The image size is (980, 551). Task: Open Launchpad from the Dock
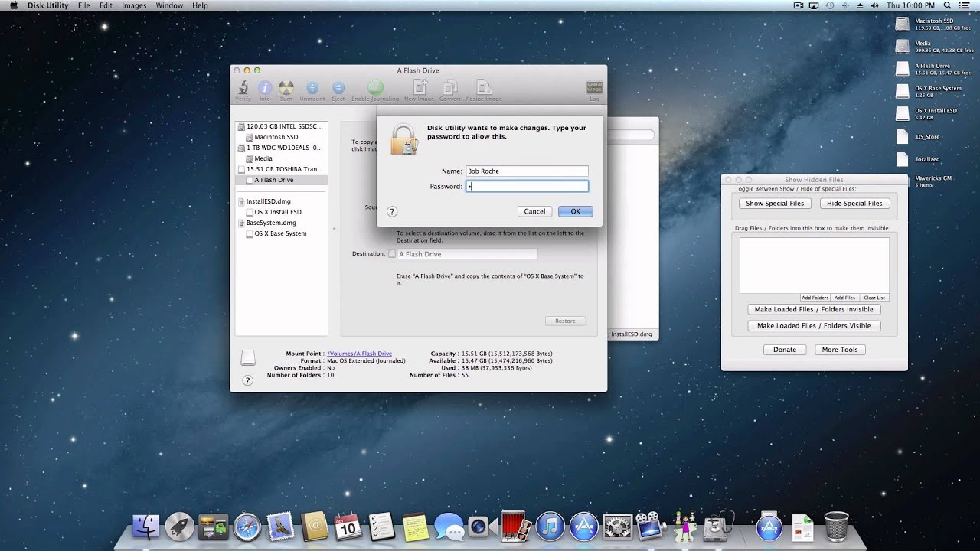[x=179, y=527]
